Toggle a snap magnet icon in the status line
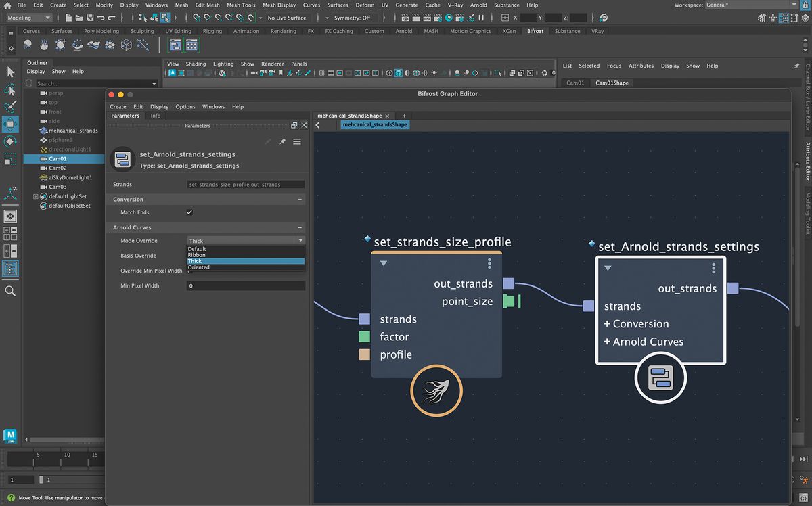The height and width of the screenshot is (506, 812). coord(195,18)
